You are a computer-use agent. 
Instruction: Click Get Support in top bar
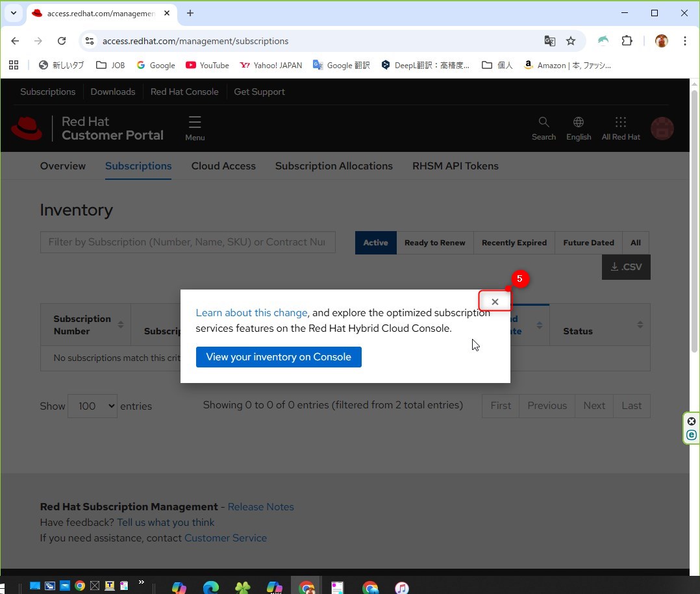point(259,92)
